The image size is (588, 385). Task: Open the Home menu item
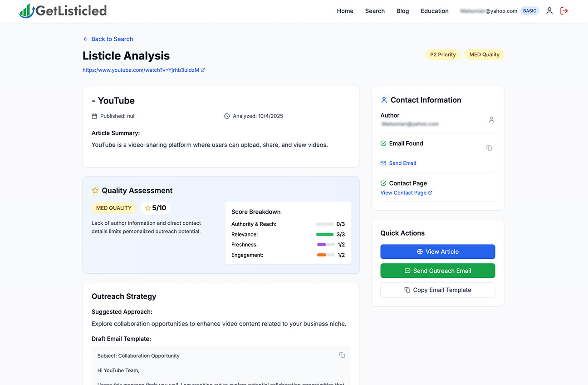point(345,11)
